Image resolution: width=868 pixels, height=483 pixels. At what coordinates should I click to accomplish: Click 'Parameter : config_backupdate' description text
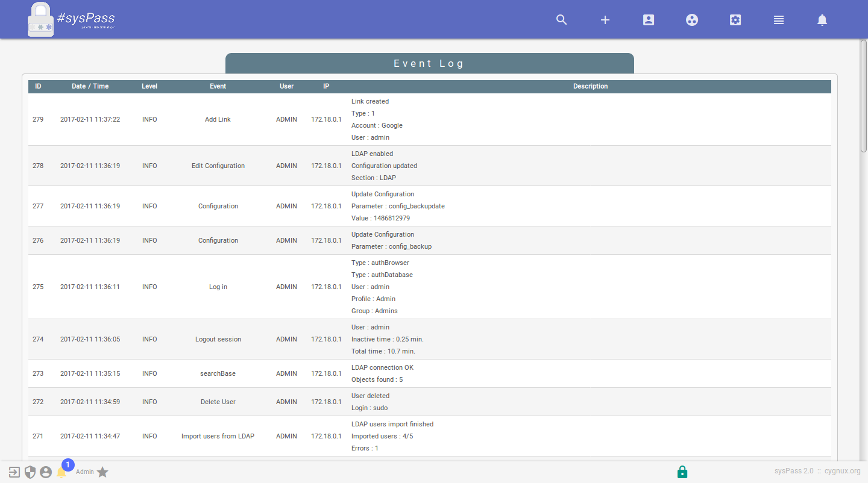[398, 206]
